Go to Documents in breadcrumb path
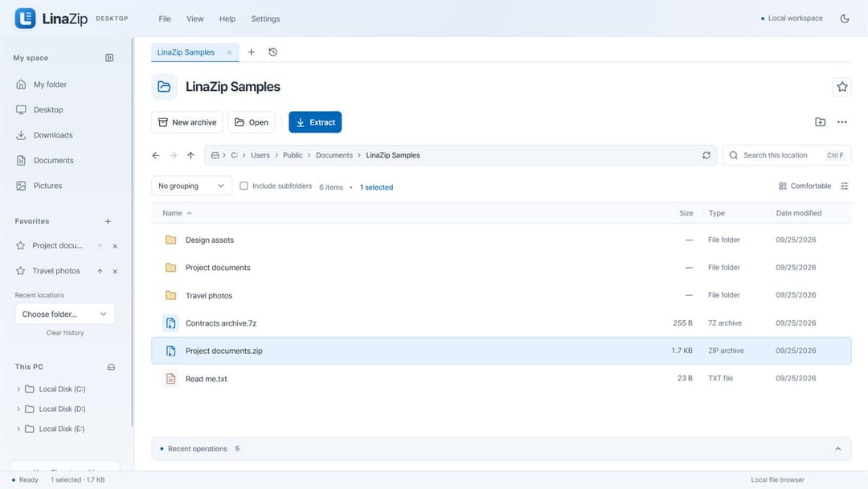 (334, 155)
